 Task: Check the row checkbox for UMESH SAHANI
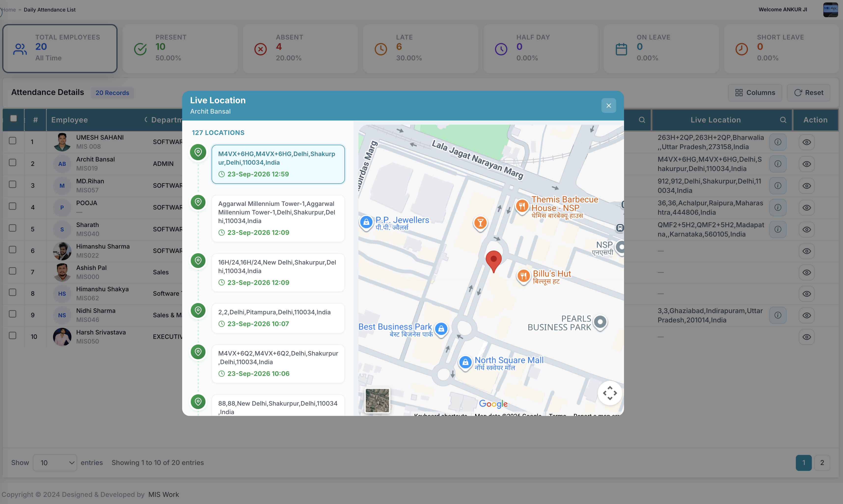(x=13, y=141)
